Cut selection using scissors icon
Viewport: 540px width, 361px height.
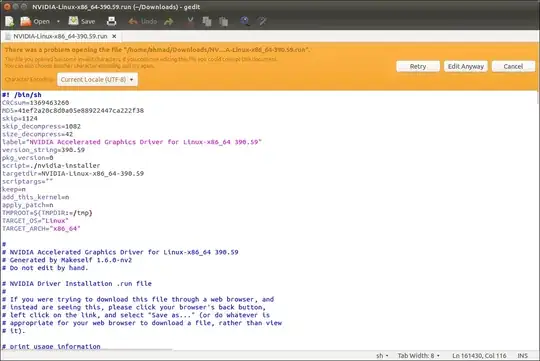tap(190, 21)
